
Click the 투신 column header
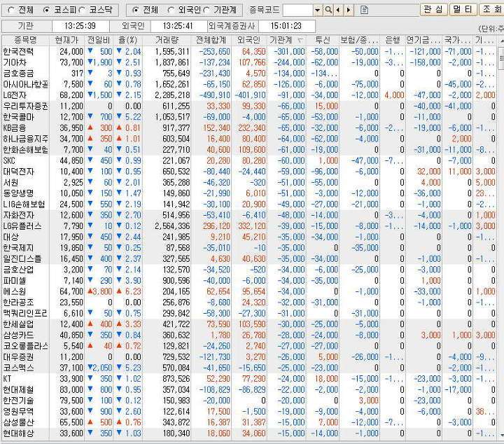pyautogui.click(x=323, y=40)
